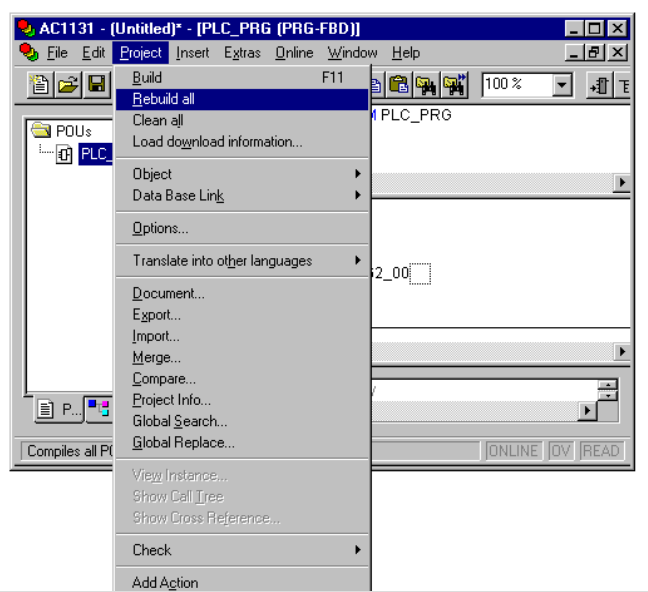This screenshot has width=648, height=592.
Task: Click the Open file toolbar icon
Action: point(67,85)
